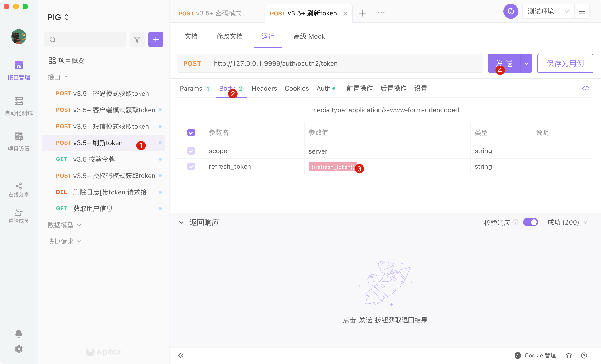This screenshot has height=364, width=601.
Task: Expand the 数据模型 tree section
Action: (64, 225)
